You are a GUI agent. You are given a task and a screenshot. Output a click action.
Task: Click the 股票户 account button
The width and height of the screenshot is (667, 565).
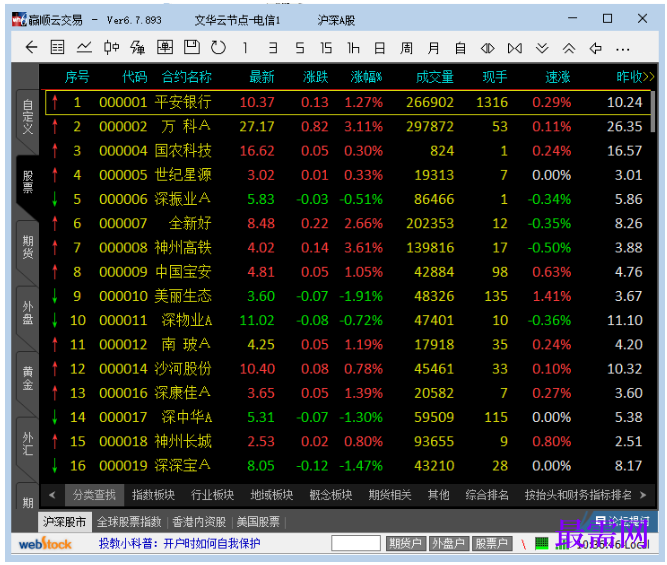pos(492,543)
